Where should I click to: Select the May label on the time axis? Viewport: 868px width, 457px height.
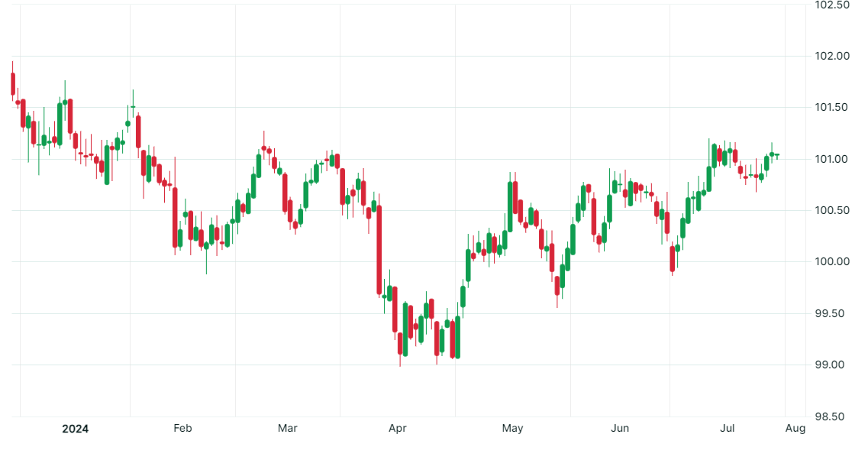513,429
